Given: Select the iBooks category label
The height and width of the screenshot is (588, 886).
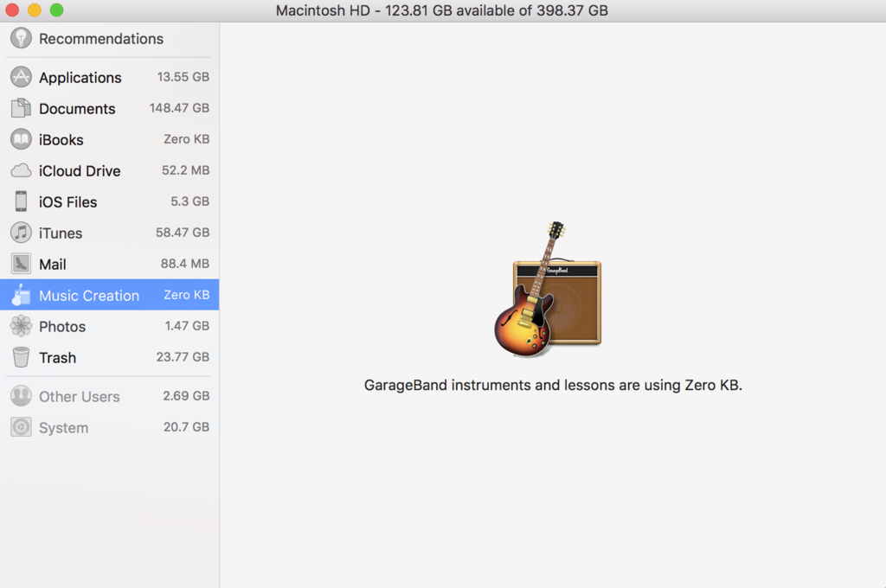Looking at the screenshot, I should pyautogui.click(x=61, y=139).
